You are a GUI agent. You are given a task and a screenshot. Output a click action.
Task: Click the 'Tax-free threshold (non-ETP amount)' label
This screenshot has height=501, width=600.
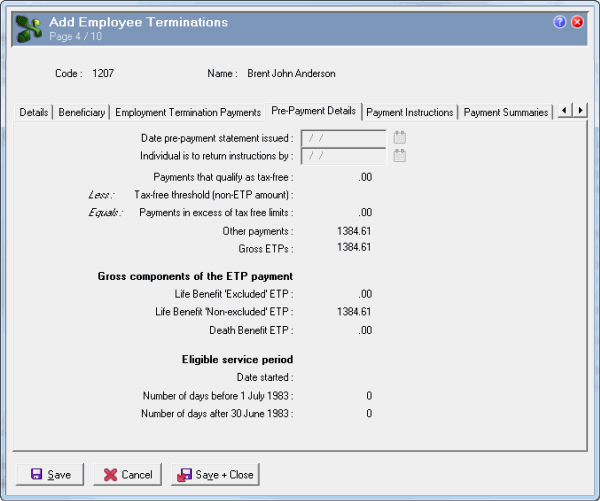[x=214, y=195]
